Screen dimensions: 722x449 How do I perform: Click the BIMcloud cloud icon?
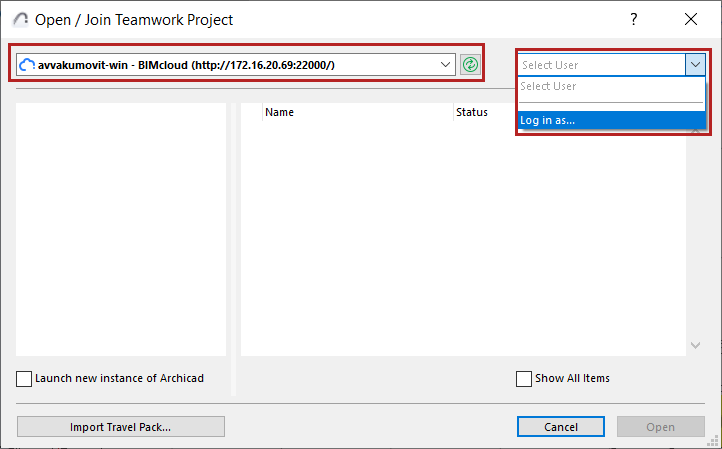[27, 64]
